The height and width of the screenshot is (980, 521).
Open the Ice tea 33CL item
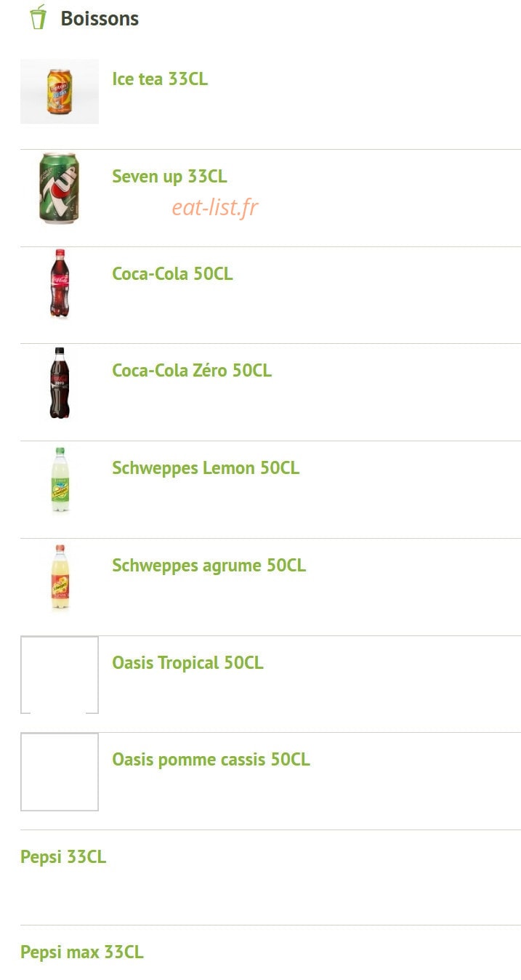[160, 79]
